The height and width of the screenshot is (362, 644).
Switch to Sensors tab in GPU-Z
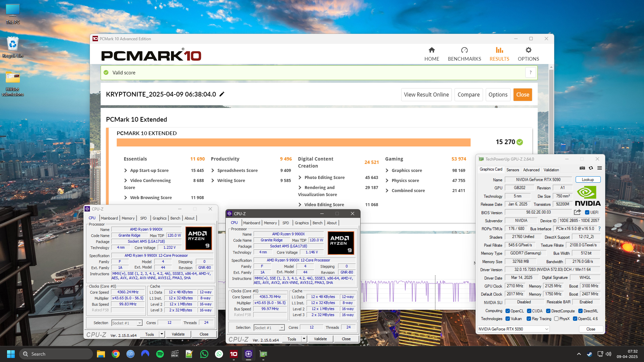click(513, 170)
